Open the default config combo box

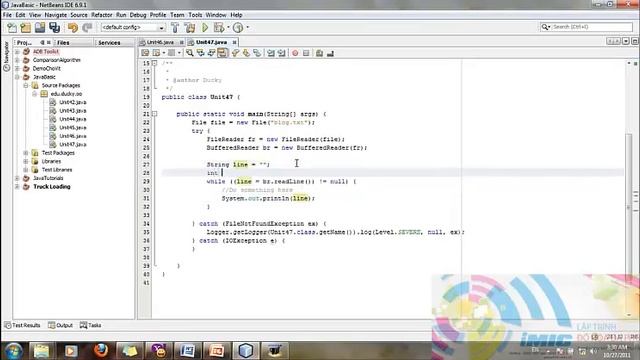pyautogui.click(x=133, y=27)
